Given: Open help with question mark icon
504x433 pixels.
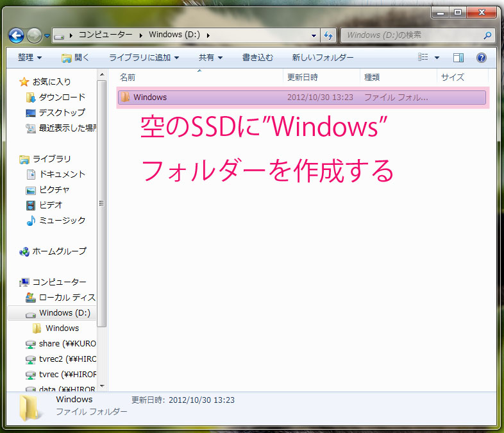Looking at the screenshot, I should click(481, 58).
